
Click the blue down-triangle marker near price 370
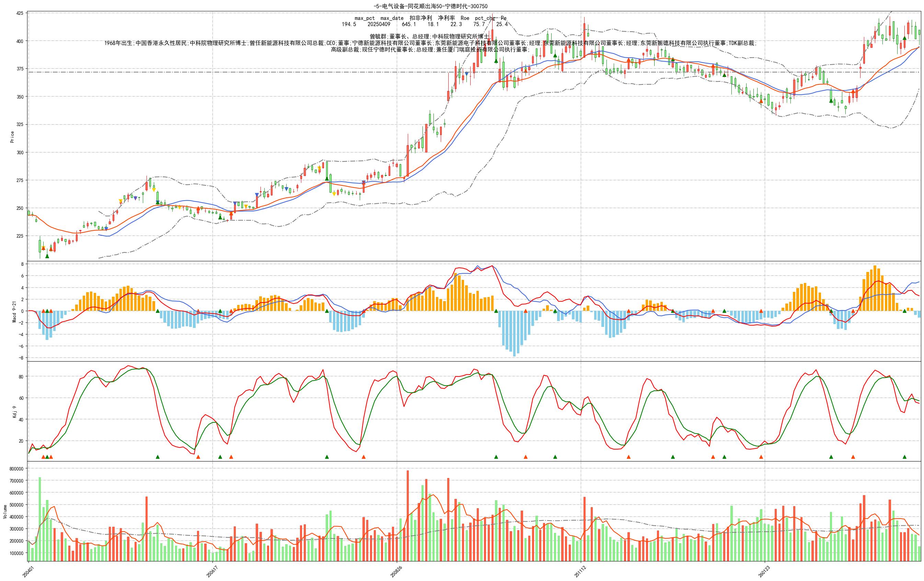466,73
